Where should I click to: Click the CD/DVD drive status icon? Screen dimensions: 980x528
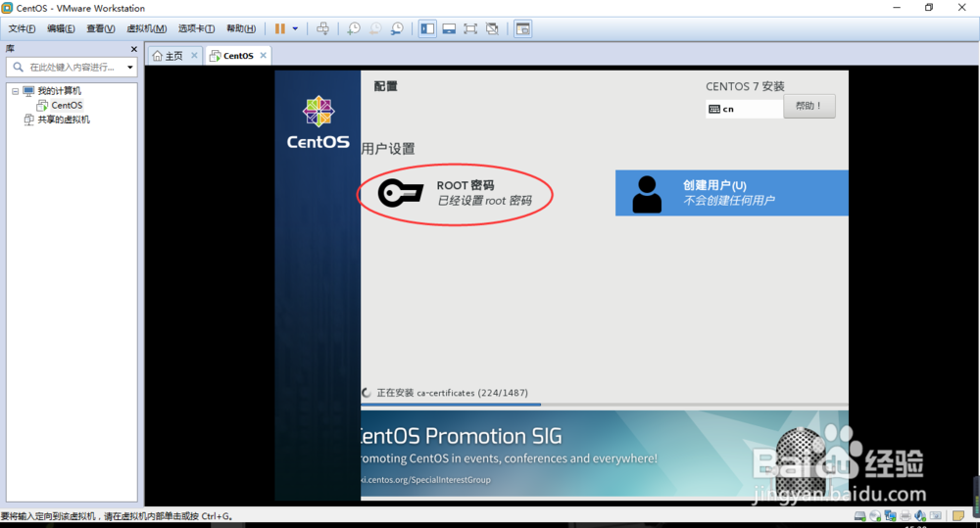875,516
